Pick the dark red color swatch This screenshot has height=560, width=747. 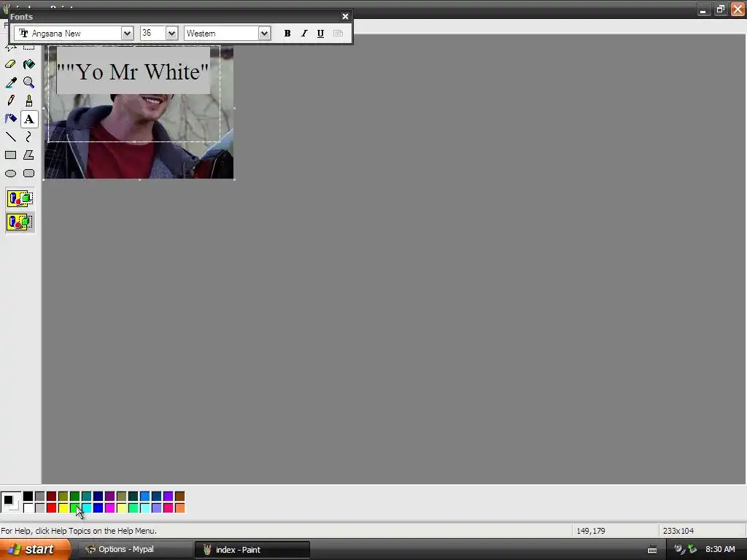click(52, 497)
